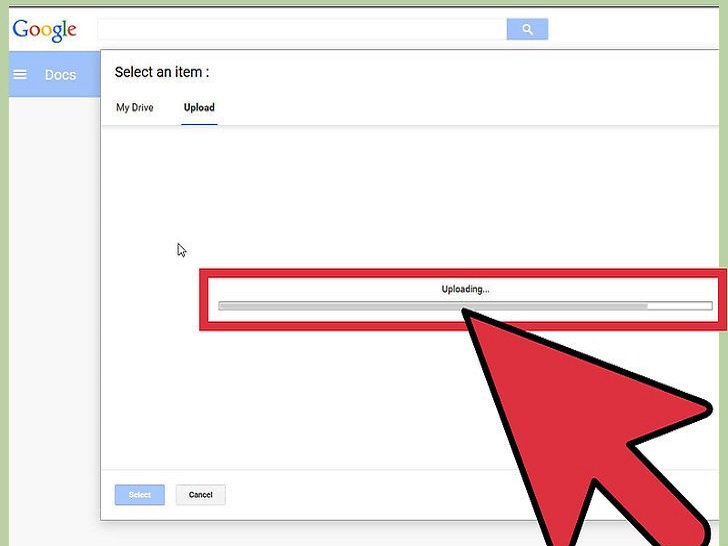Switch to the My Drive tab
Viewport: 728px width, 546px height.
(135, 107)
